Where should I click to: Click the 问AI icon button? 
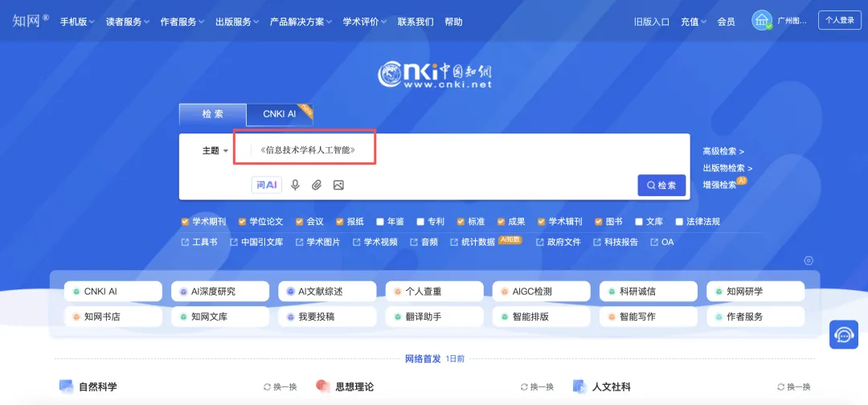[267, 185]
